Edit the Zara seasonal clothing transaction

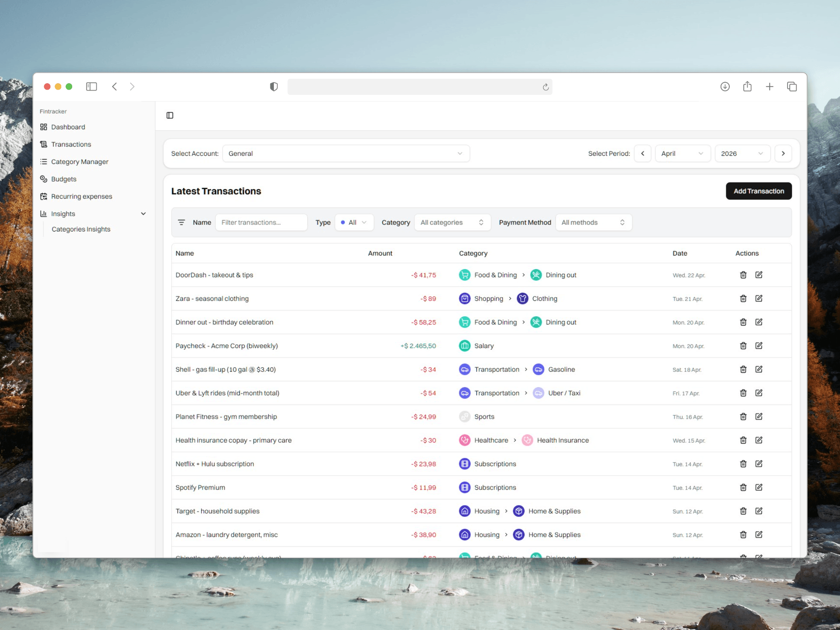759,298
